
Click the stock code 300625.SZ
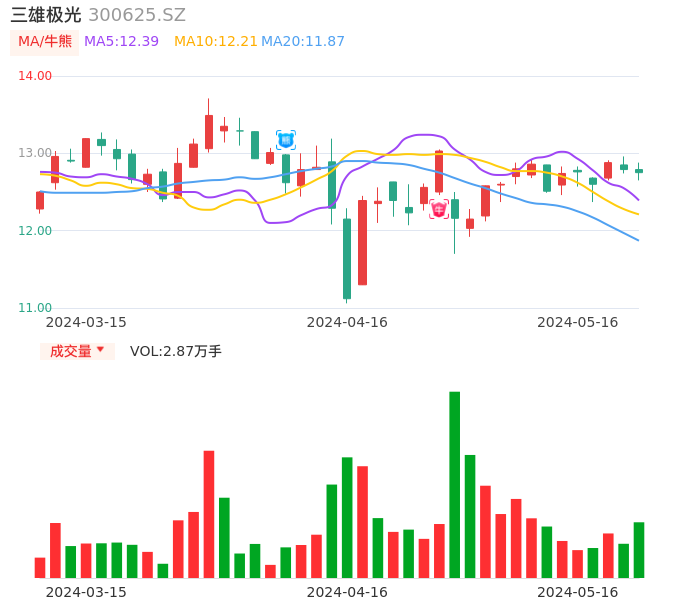[x=137, y=15]
